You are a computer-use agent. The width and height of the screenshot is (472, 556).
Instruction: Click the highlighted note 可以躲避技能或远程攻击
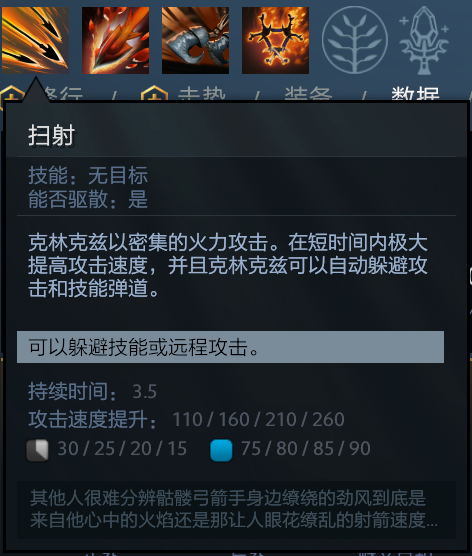click(x=230, y=347)
